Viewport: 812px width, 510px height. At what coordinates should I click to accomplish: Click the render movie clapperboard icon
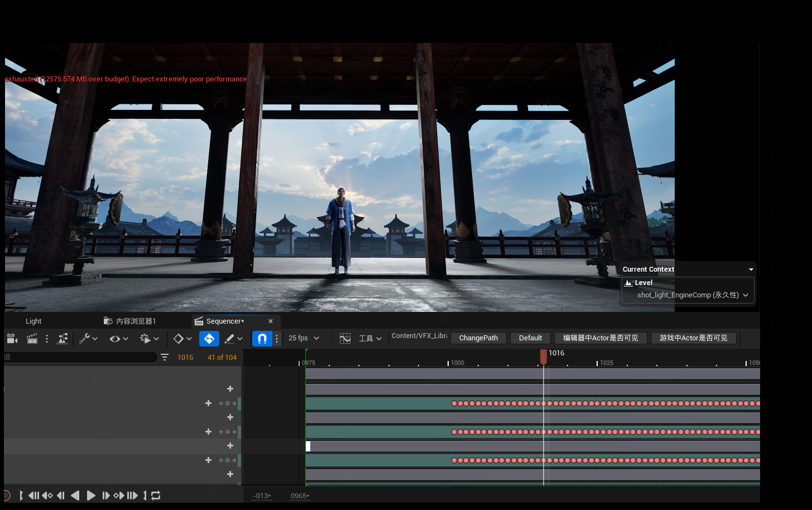click(x=32, y=339)
